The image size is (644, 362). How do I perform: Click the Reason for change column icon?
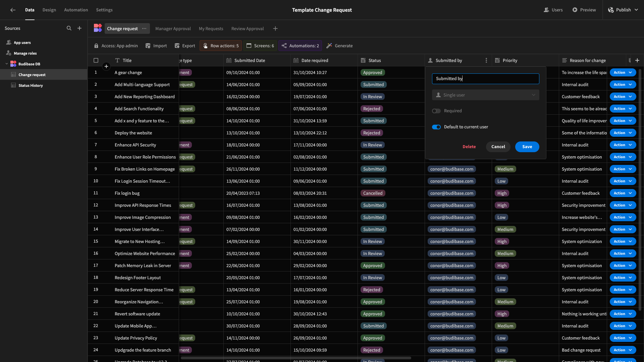tap(565, 60)
